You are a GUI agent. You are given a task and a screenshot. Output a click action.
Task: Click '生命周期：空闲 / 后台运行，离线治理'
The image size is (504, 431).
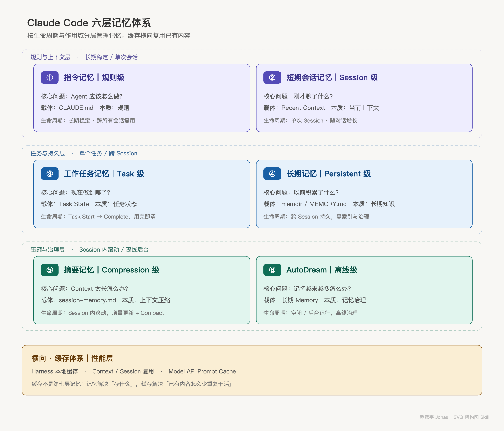[x=311, y=313]
